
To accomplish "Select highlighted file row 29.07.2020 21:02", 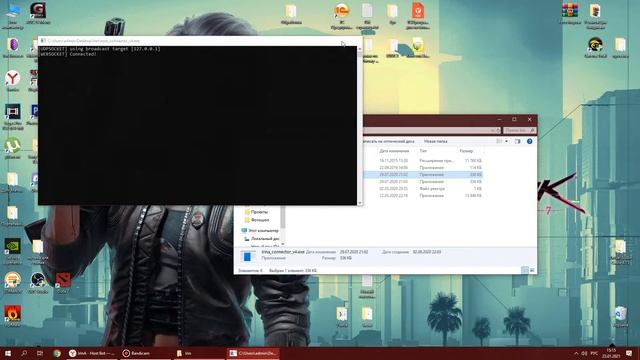I will pos(422,175).
